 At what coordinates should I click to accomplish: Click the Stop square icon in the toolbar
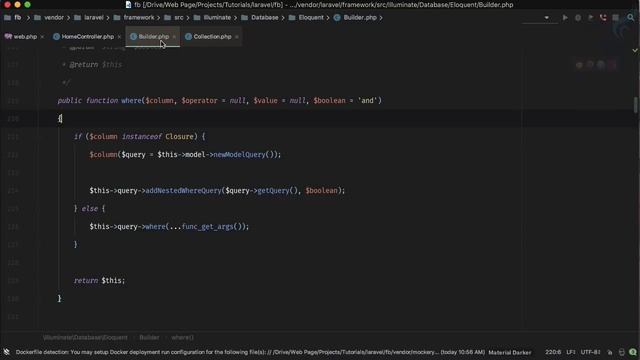616,18
